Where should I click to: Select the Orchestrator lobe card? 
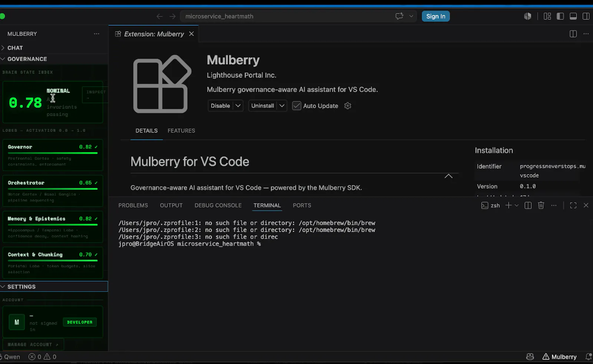[53, 191]
